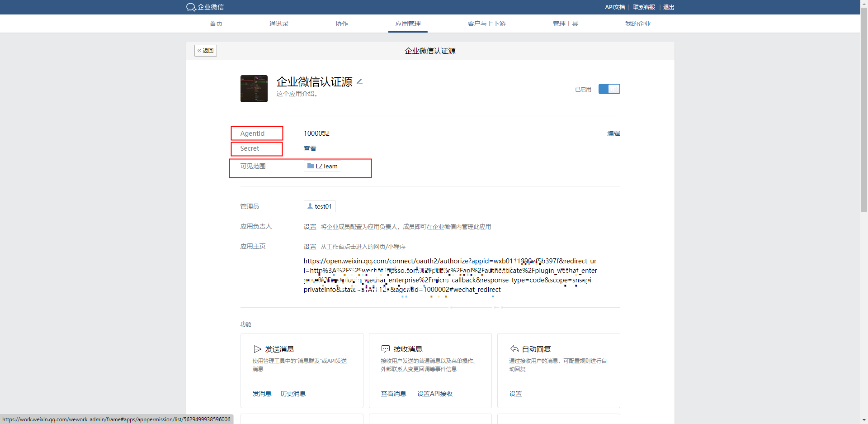The height and width of the screenshot is (424, 868).
Task: Click the edit pencil icon beside app name
Action: tap(360, 82)
